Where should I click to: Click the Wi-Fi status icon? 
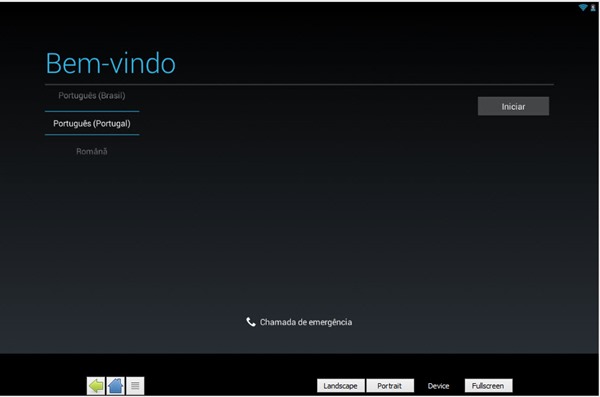583,7
